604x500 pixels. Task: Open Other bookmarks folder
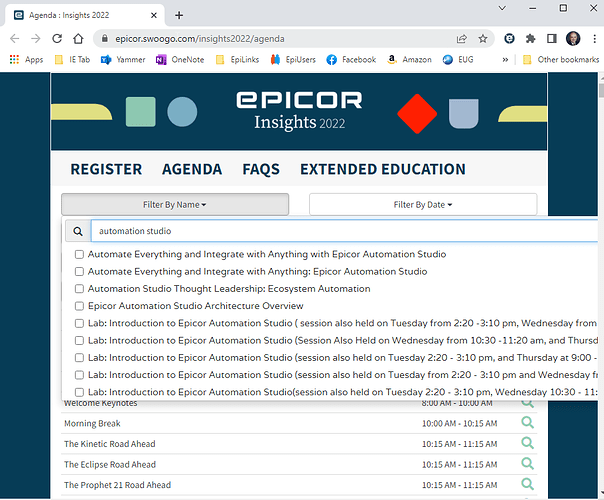coord(561,60)
